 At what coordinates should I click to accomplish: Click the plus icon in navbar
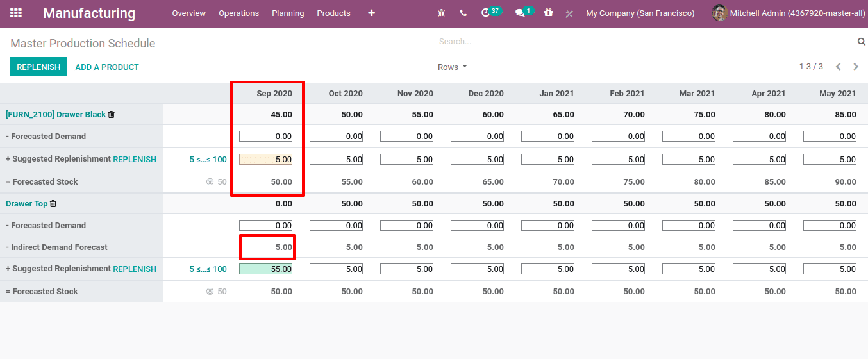[371, 13]
